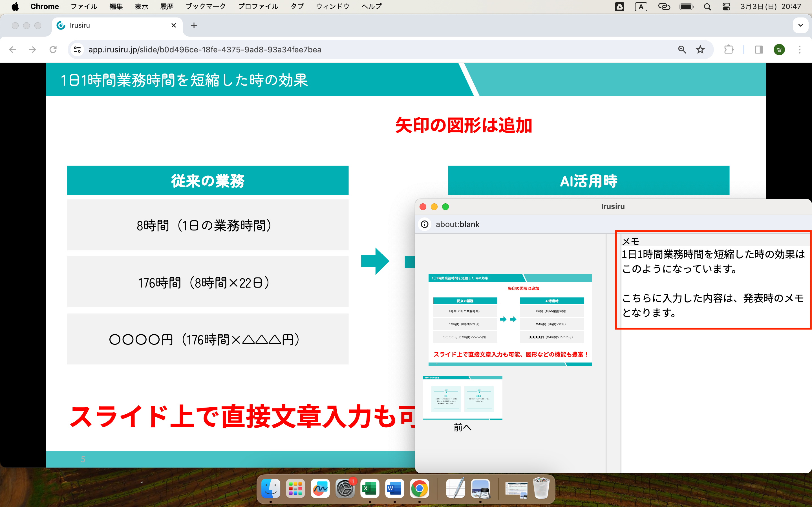Click the Chrome bookmark star icon
The height and width of the screenshot is (507, 812).
tap(700, 50)
